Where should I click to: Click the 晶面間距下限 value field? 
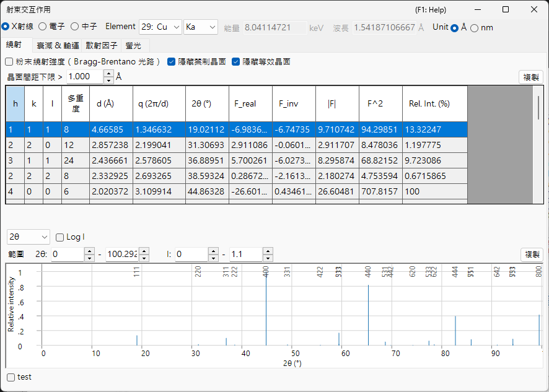point(85,77)
